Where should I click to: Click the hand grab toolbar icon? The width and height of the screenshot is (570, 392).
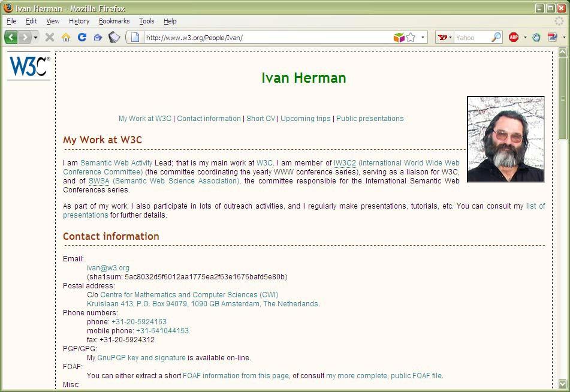click(536, 37)
